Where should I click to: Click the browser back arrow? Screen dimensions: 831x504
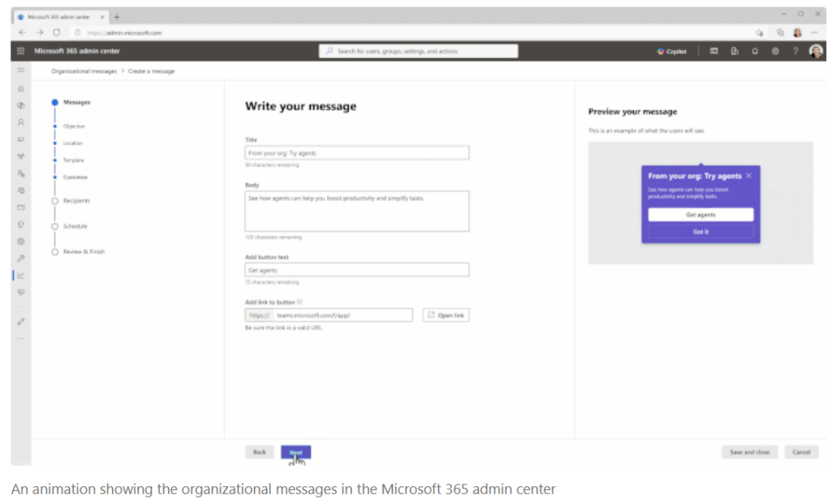[22, 32]
